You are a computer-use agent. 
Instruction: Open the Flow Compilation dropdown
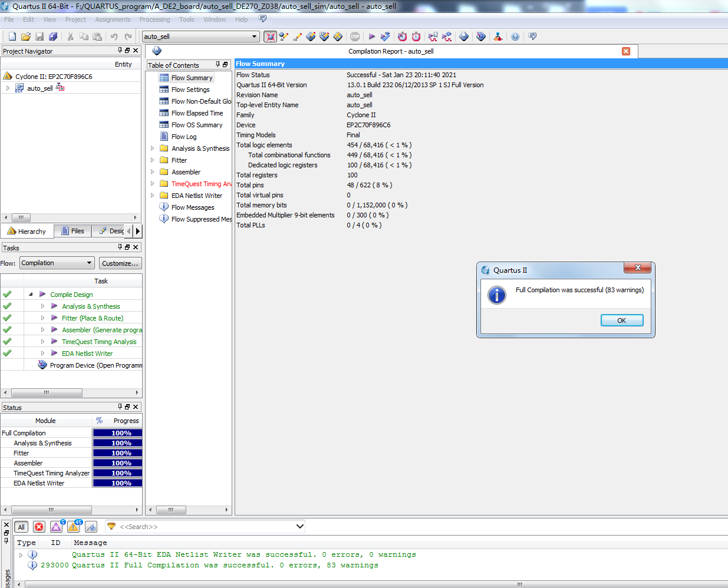point(57,263)
